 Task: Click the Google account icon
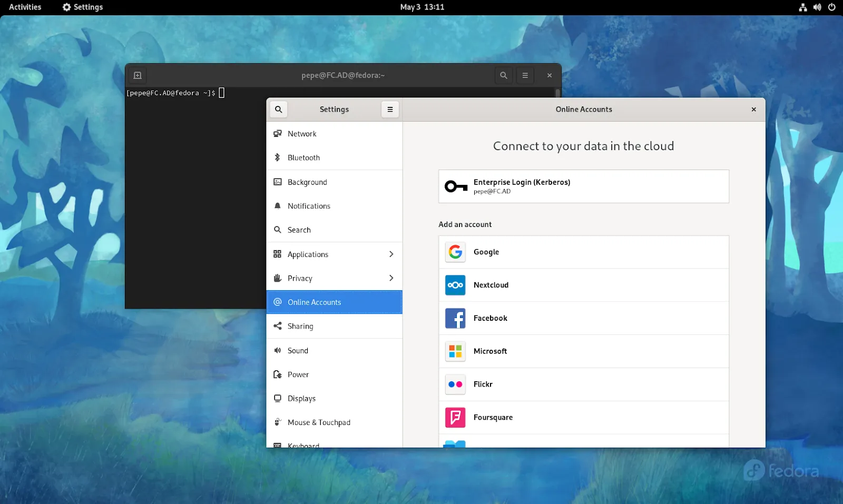[x=455, y=252]
